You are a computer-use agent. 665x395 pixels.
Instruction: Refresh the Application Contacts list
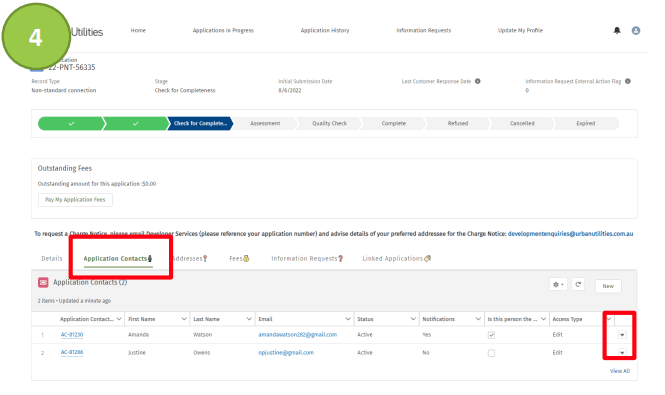coord(578,285)
